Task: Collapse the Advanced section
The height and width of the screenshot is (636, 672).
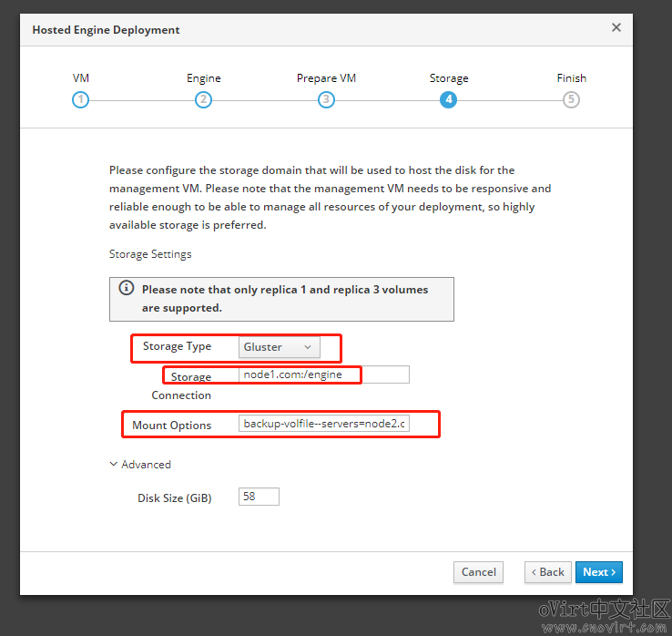Action: tap(140, 465)
